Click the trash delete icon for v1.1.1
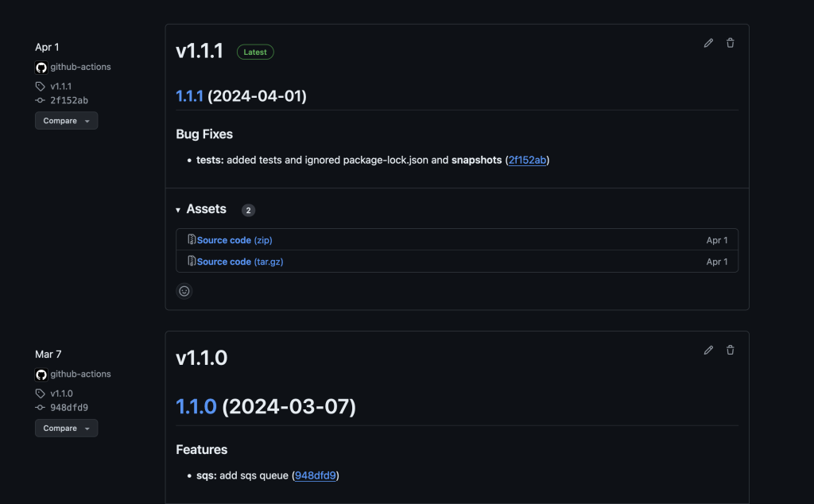The image size is (814, 504). (x=730, y=43)
